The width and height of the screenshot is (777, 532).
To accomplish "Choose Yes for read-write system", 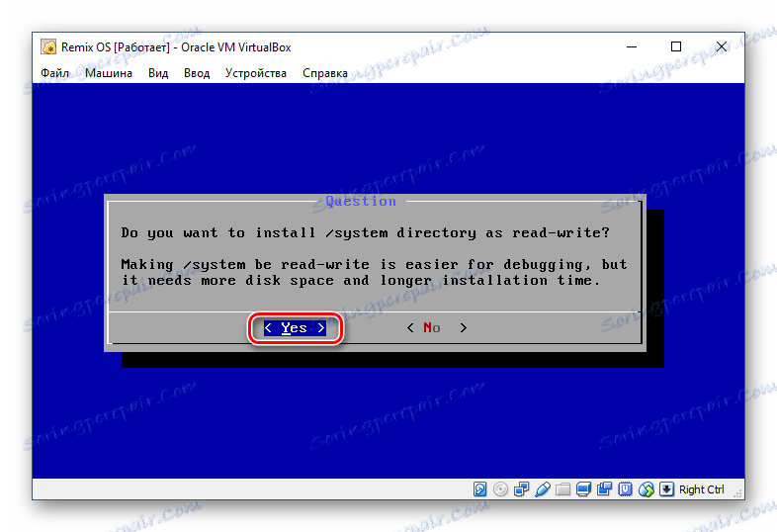I will [x=295, y=327].
